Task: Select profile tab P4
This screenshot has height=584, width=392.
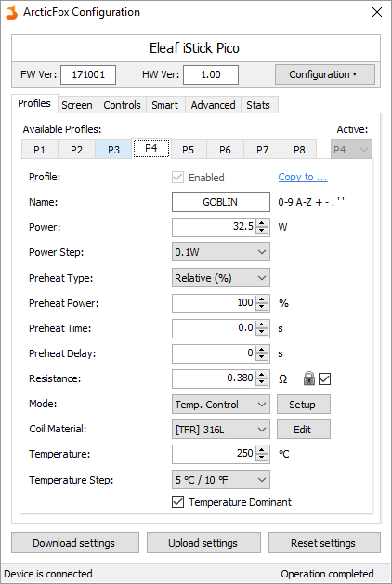Action: click(151, 148)
